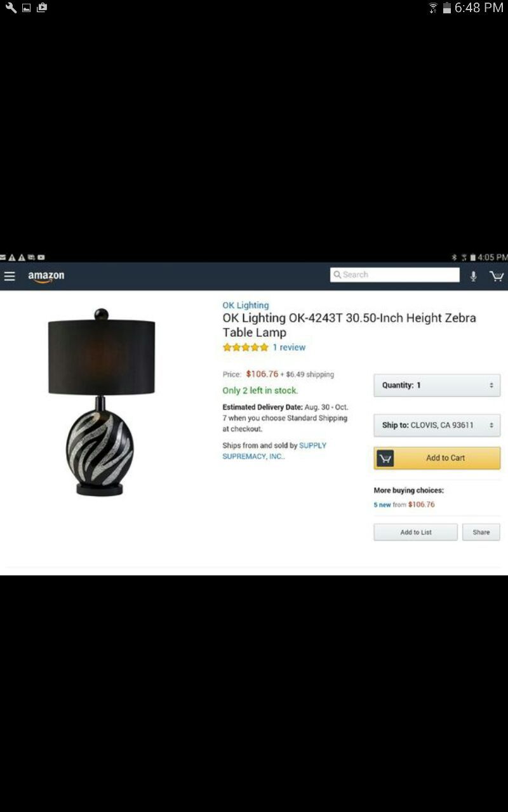508x812 pixels.
Task: Expand the Quantity dropdown
Action: (437, 385)
